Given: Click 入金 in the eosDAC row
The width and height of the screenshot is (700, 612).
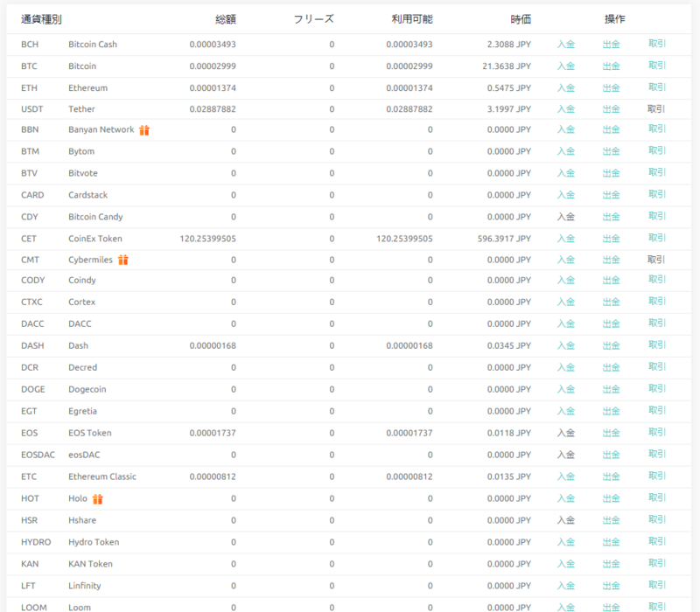Looking at the screenshot, I should 565,455.
